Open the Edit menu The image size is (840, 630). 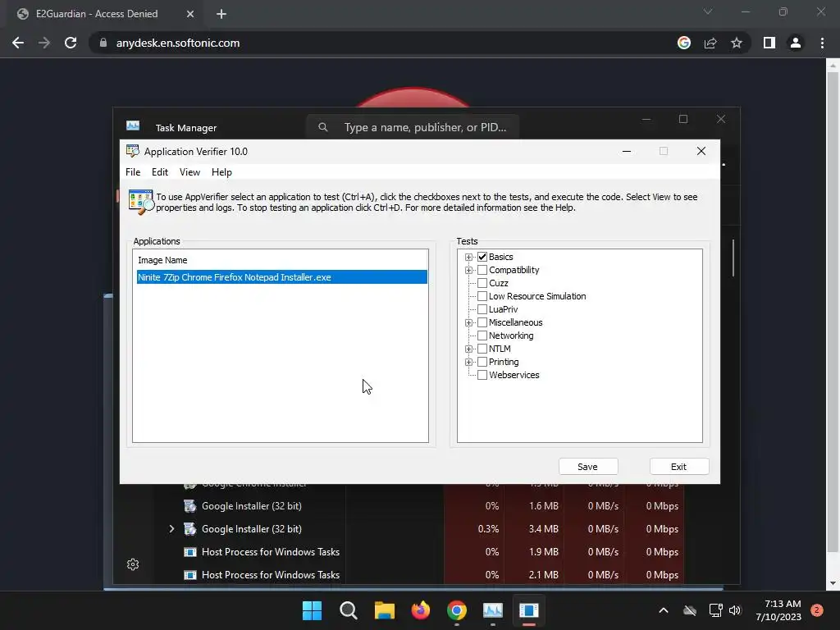coord(160,172)
